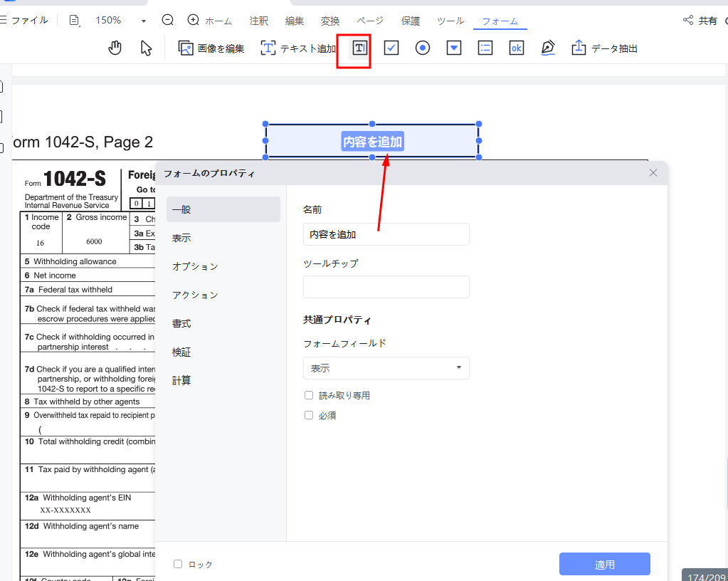Enable the 読み取り専用 checkbox
Image resolution: width=728 pixels, height=581 pixels.
309,395
